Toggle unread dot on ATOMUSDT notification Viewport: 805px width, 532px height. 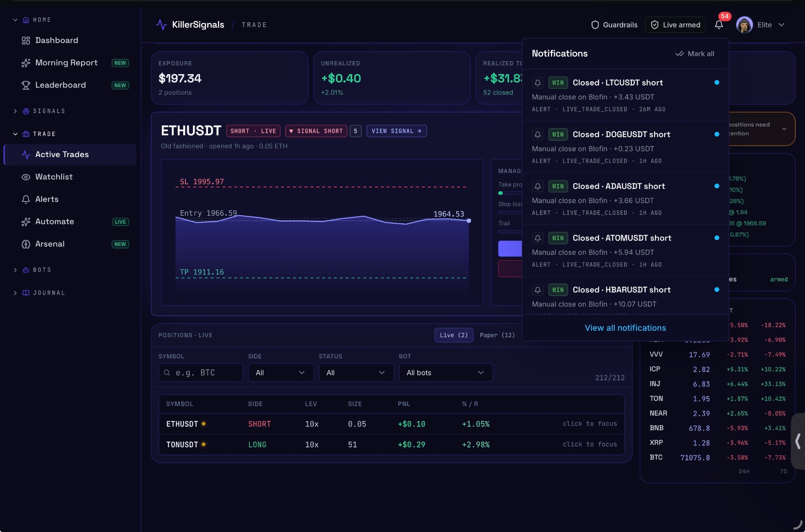(x=717, y=238)
